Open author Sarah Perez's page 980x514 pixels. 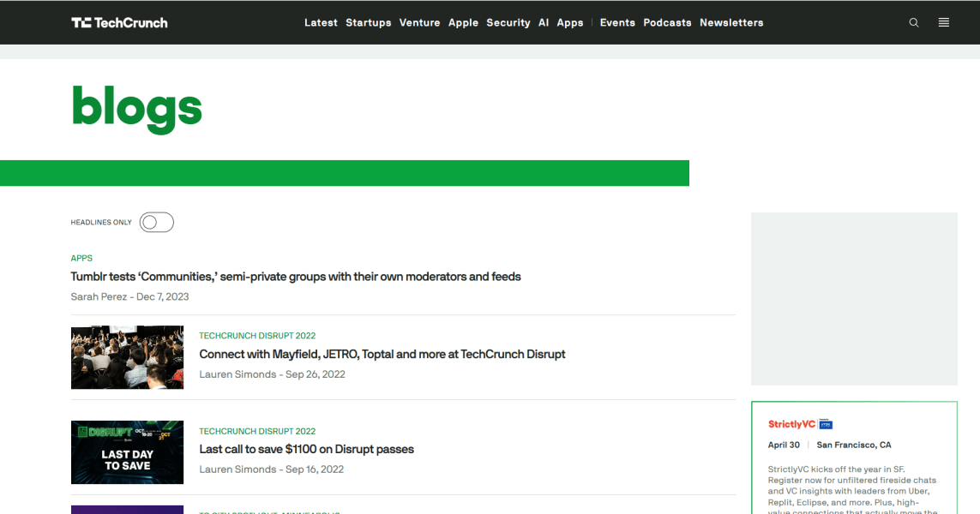(99, 296)
